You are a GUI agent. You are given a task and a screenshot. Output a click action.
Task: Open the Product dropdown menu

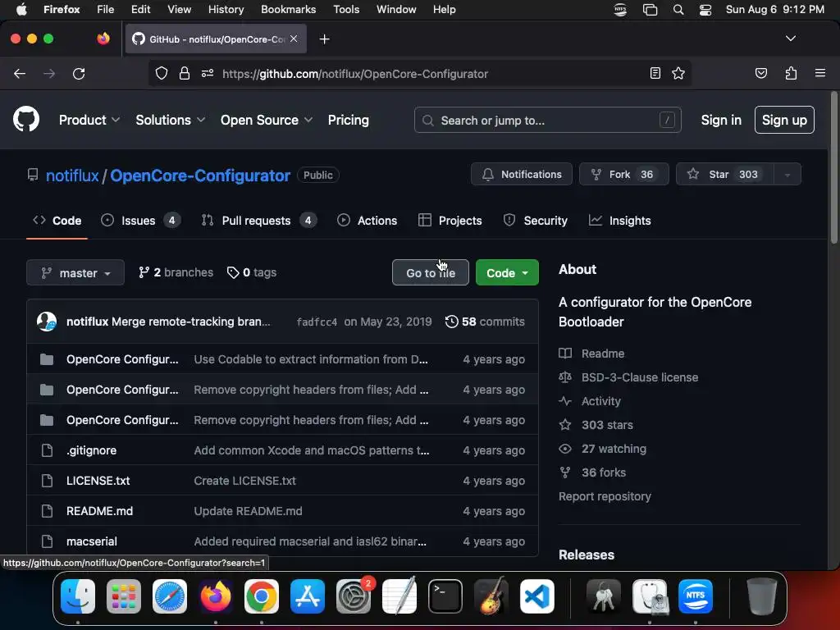click(x=89, y=120)
